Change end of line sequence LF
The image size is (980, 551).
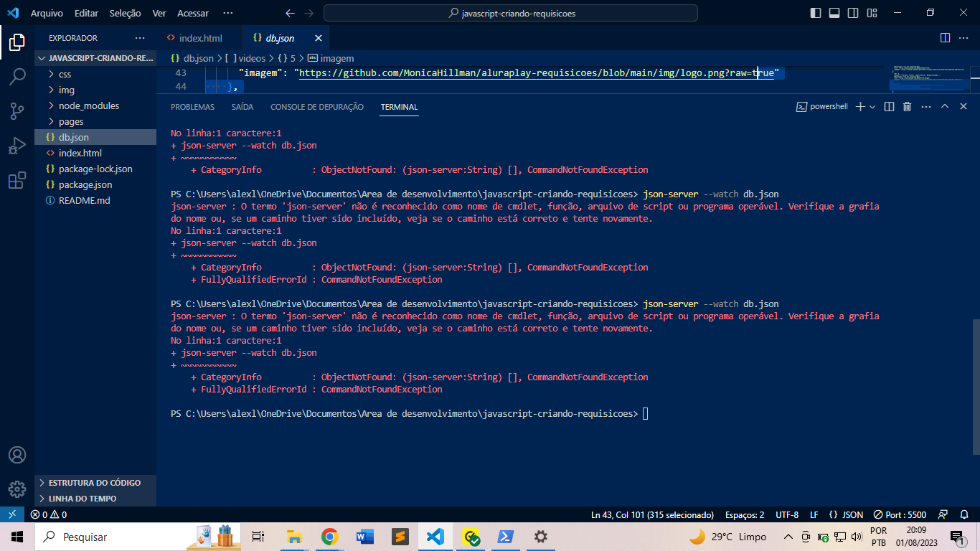tap(814, 514)
